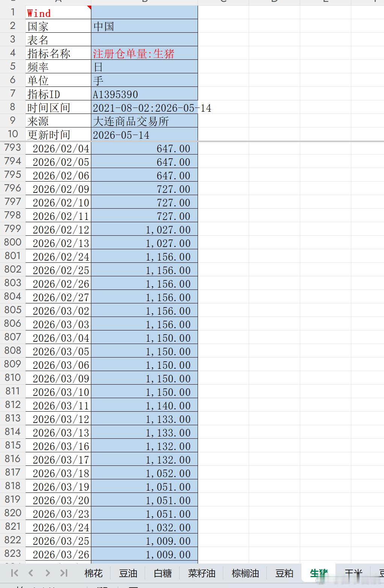Viewport: 384px width, 588px height.
Task: Switch to the 豆油 sheet tab
Action: (x=128, y=573)
